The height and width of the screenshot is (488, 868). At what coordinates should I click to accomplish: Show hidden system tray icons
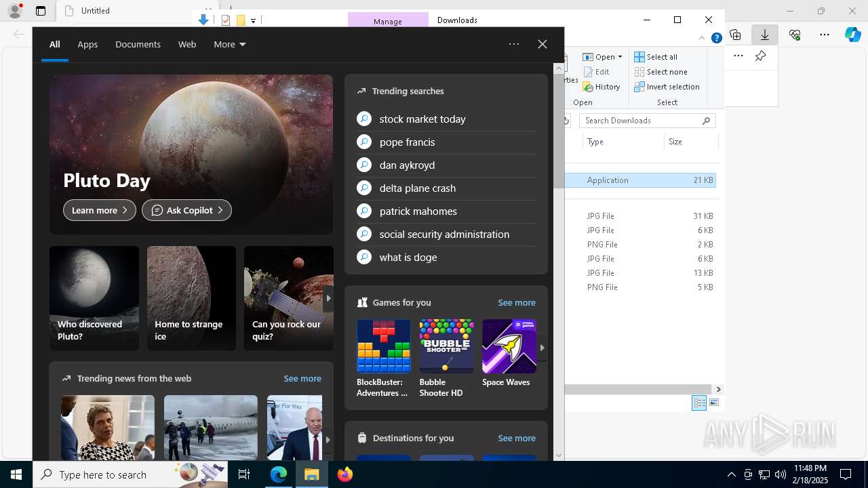[731, 474]
